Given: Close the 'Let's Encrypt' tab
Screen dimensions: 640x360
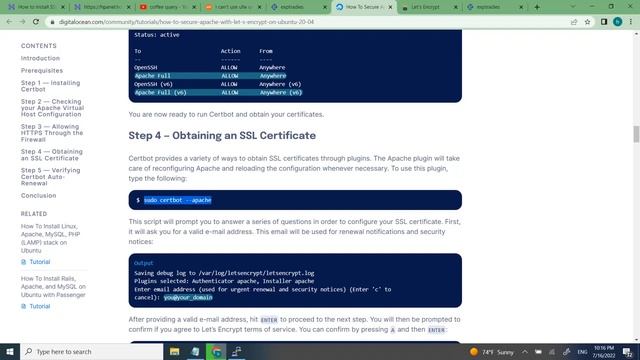Looking at the screenshot, I should coord(456,7).
